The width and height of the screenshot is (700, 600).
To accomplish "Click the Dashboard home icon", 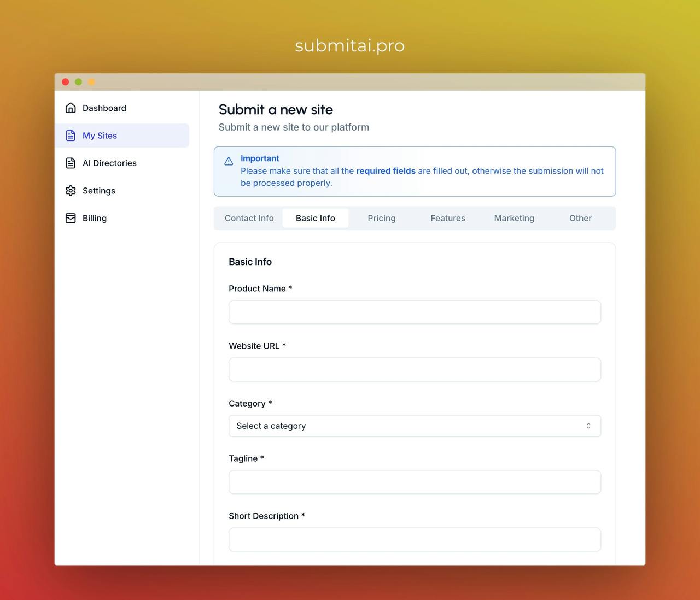I will pyautogui.click(x=71, y=108).
